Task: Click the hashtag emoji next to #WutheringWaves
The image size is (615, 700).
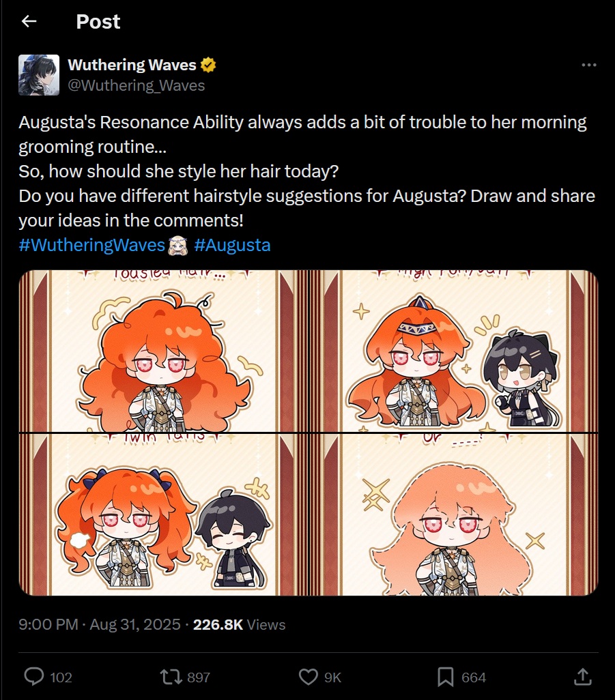Action: coord(177,246)
